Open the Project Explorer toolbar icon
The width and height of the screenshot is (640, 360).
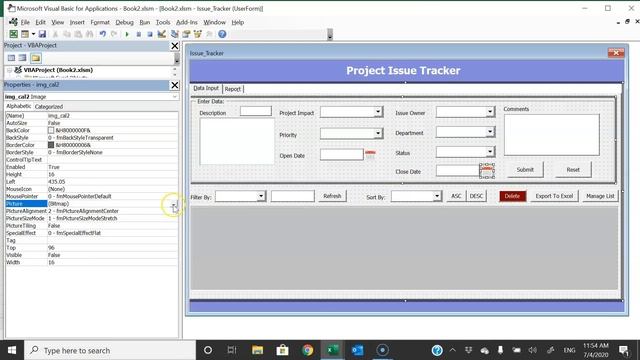click(175, 34)
